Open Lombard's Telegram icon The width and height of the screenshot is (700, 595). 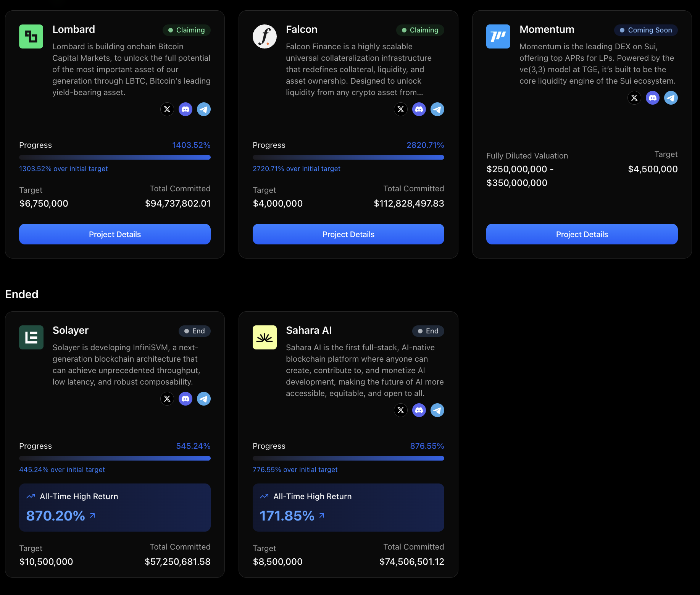pos(204,109)
